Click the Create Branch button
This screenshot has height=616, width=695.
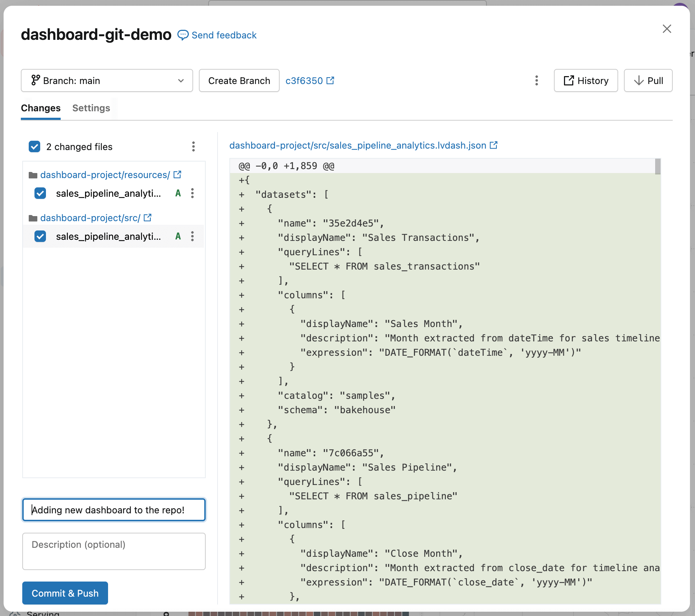(x=239, y=80)
